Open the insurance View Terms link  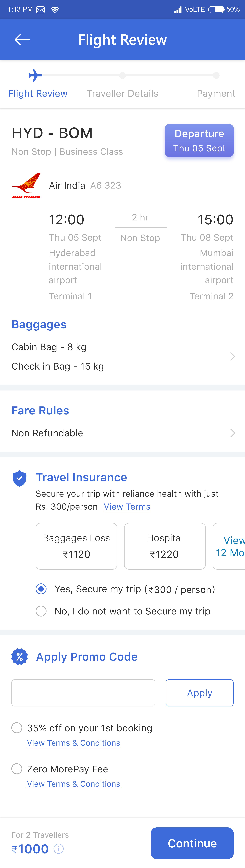pos(127,507)
